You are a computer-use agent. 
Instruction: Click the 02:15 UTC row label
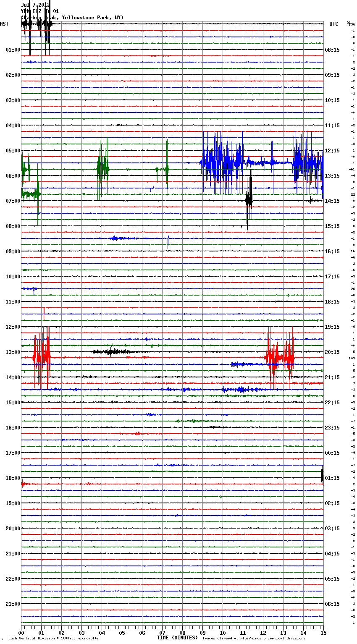coord(332,503)
